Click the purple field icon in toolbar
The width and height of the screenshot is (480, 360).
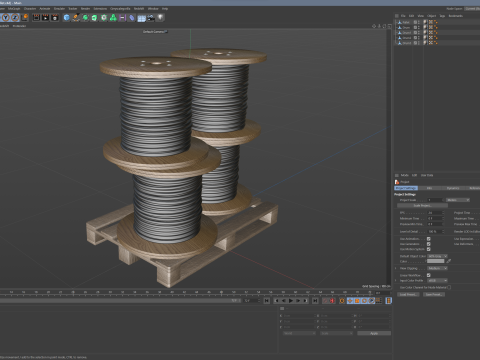[123, 17]
